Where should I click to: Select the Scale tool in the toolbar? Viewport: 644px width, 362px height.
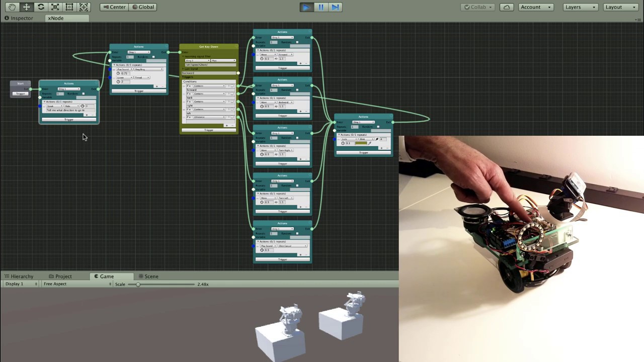(55, 7)
